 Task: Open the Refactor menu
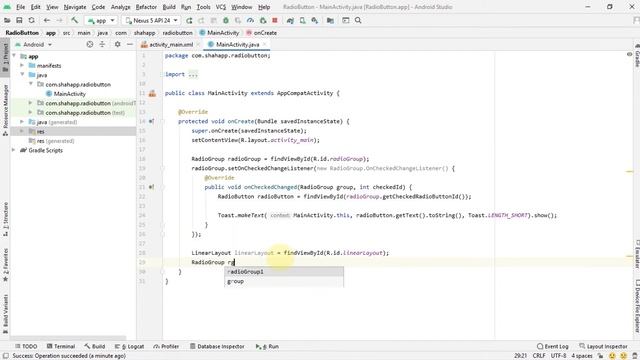click(146, 7)
